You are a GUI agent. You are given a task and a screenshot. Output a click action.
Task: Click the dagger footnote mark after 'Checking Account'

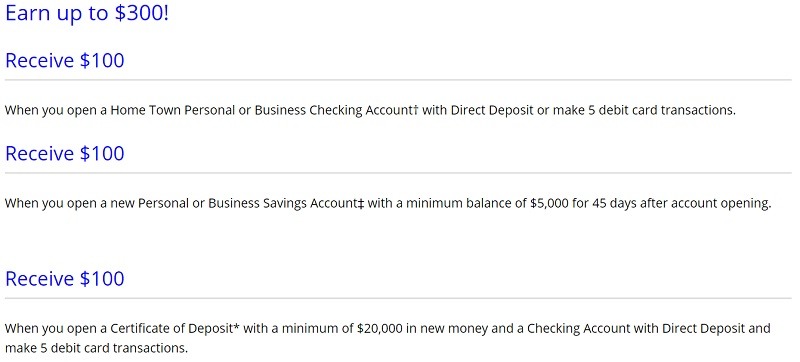pos(415,109)
